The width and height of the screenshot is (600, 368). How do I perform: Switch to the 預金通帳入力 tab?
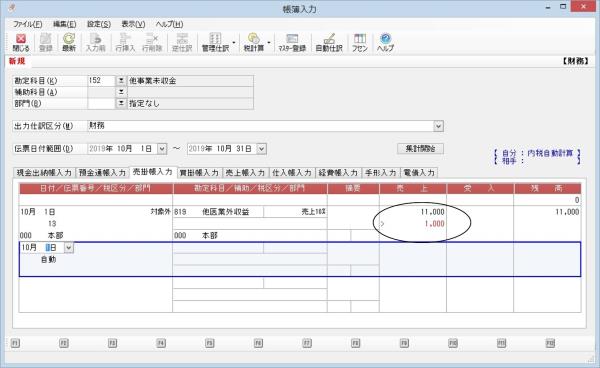click(x=102, y=173)
